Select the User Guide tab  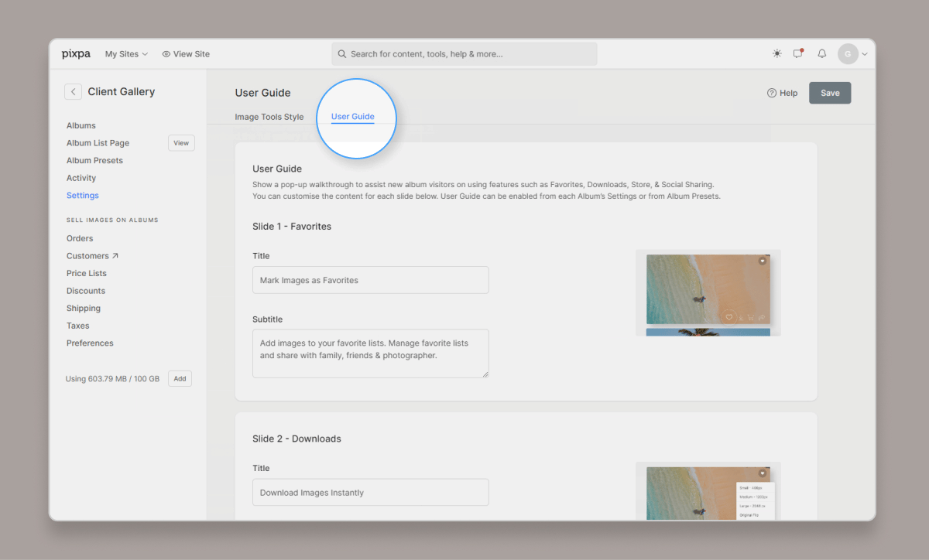tap(352, 117)
